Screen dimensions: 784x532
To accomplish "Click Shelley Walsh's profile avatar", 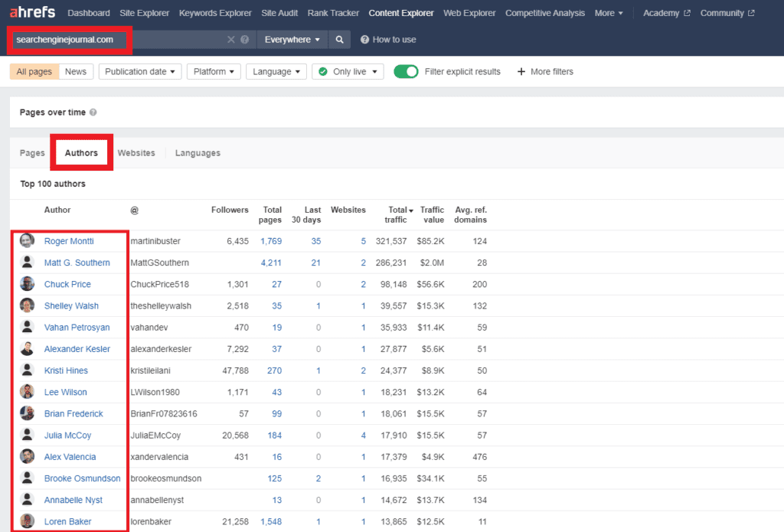I will (x=27, y=305).
